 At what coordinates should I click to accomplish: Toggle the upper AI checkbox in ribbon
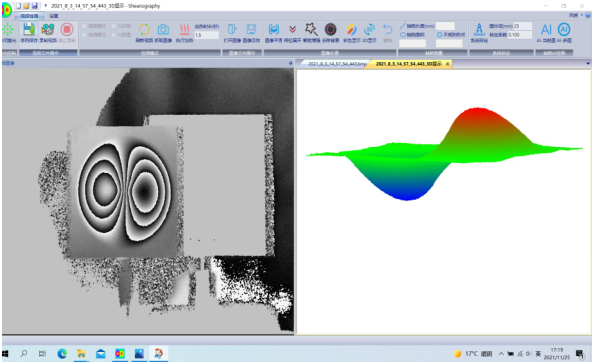coord(114,26)
